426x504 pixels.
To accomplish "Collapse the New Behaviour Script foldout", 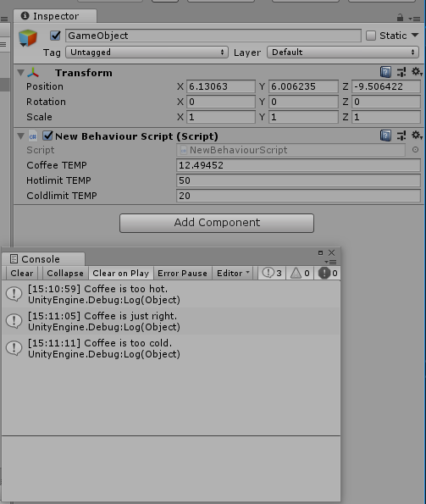I will [x=21, y=136].
